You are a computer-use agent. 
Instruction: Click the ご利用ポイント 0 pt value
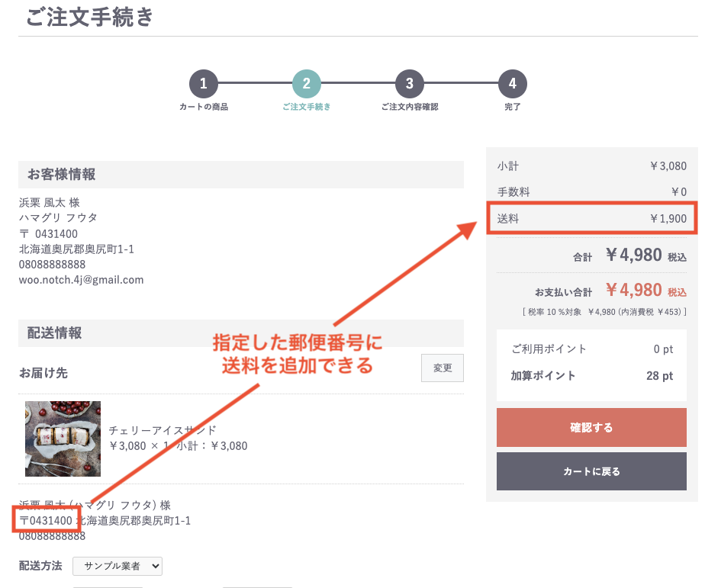(663, 349)
